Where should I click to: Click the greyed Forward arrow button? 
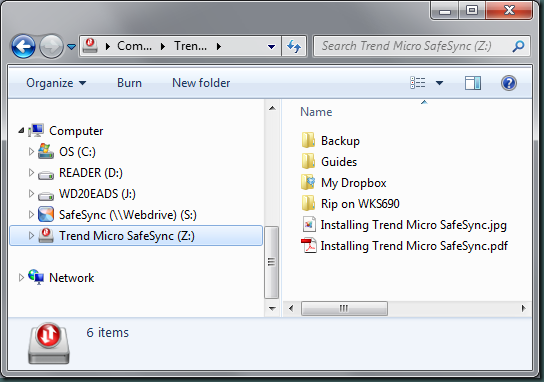coord(51,46)
